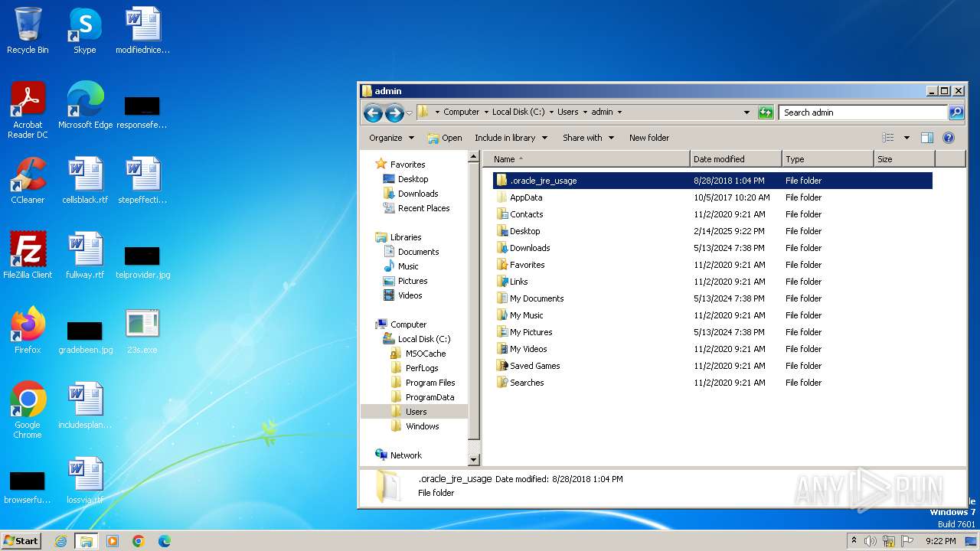The width and height of the screenshot is (980, 551).
Task: Select the 23s.exe desktop file
Action: point(142,331)
